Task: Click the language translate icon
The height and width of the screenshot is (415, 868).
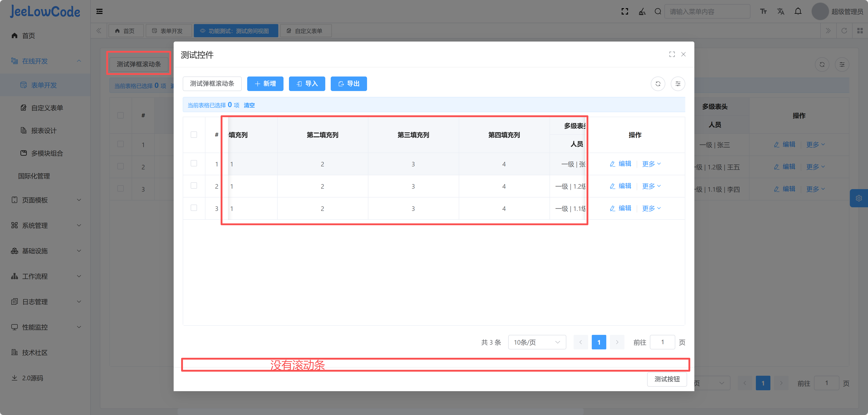Action: (x=780, y=11)
